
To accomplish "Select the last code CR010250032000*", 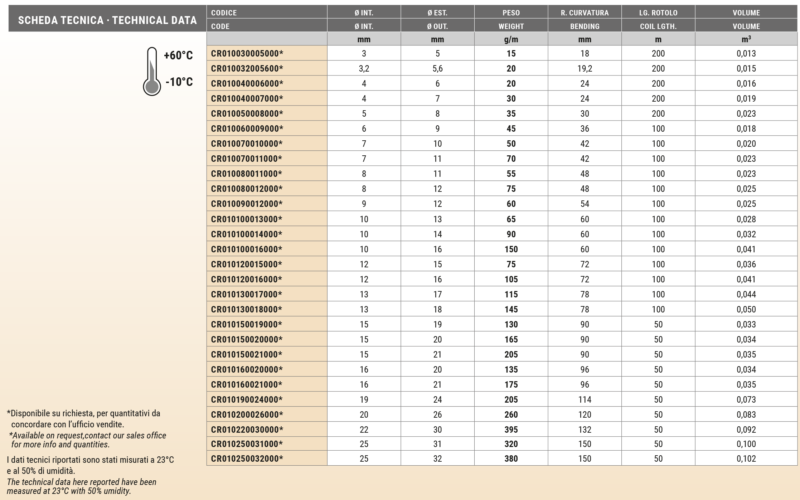I will click(247, 459).
